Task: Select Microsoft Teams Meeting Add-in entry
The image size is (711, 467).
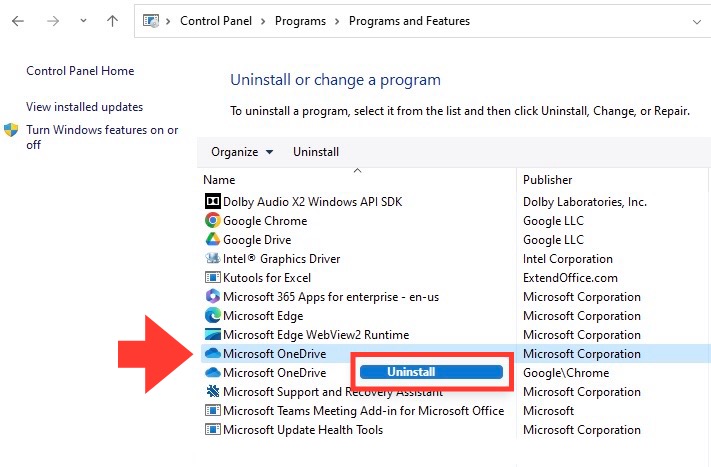Action: (364, 411)
